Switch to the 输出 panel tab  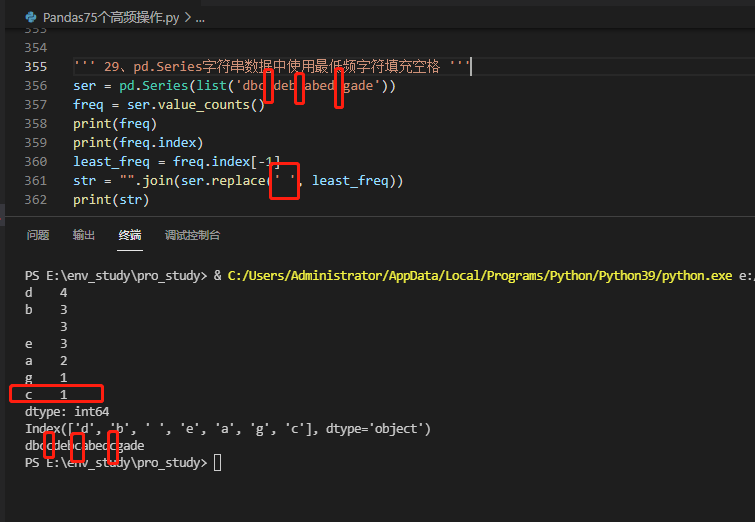click(84, 235)
